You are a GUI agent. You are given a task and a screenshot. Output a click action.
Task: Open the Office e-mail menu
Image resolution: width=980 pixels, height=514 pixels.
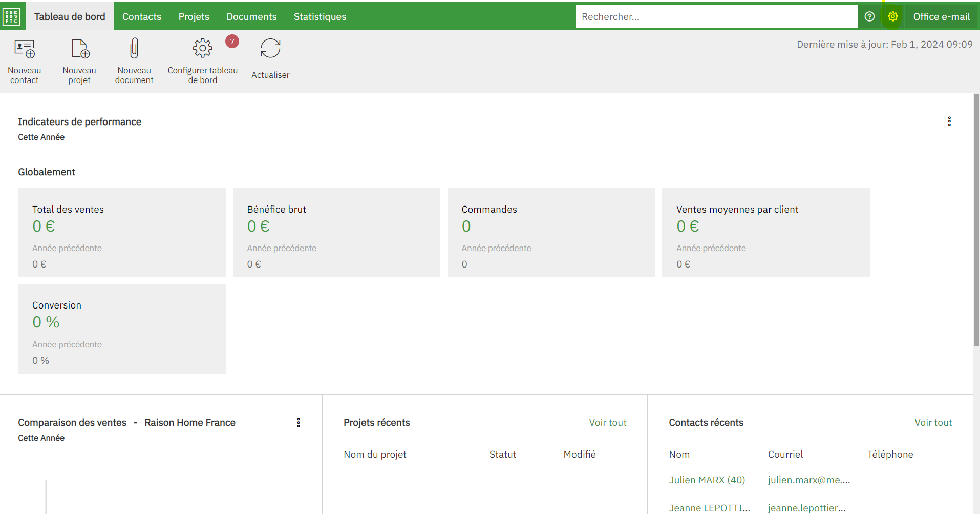[941, 16]
